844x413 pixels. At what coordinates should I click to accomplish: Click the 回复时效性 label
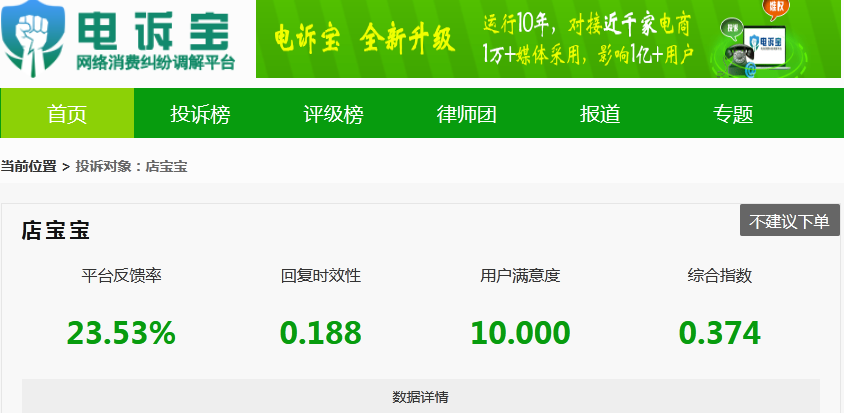pos(321,276)
